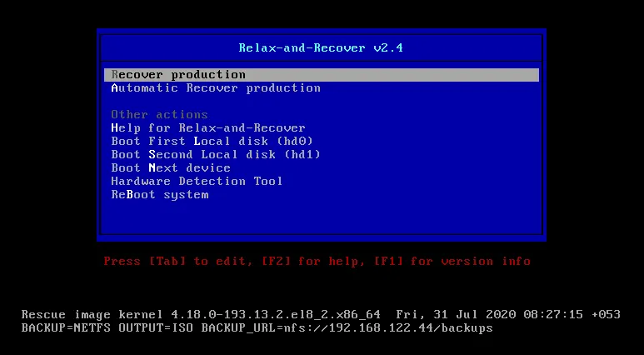Select the 'Recover production' boot entry

point(322,75)
